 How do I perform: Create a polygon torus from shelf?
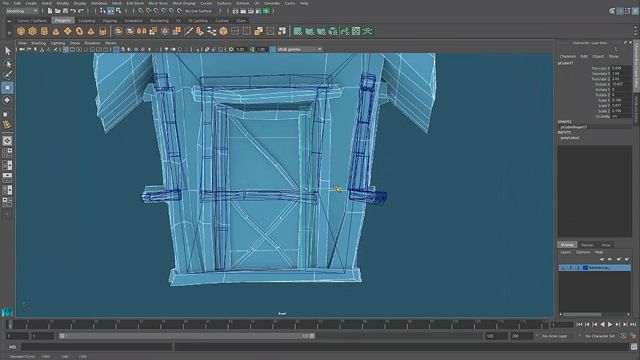tap(79, 31)
